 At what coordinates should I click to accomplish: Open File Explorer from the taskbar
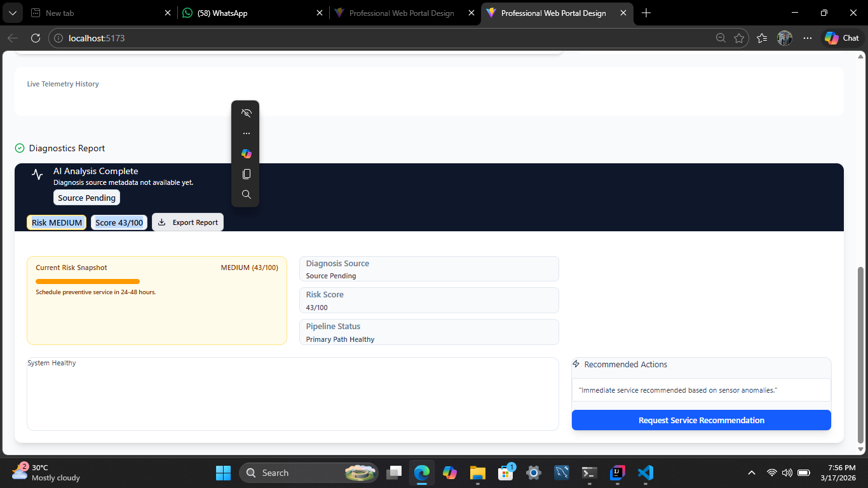click(x=478, y=473)
